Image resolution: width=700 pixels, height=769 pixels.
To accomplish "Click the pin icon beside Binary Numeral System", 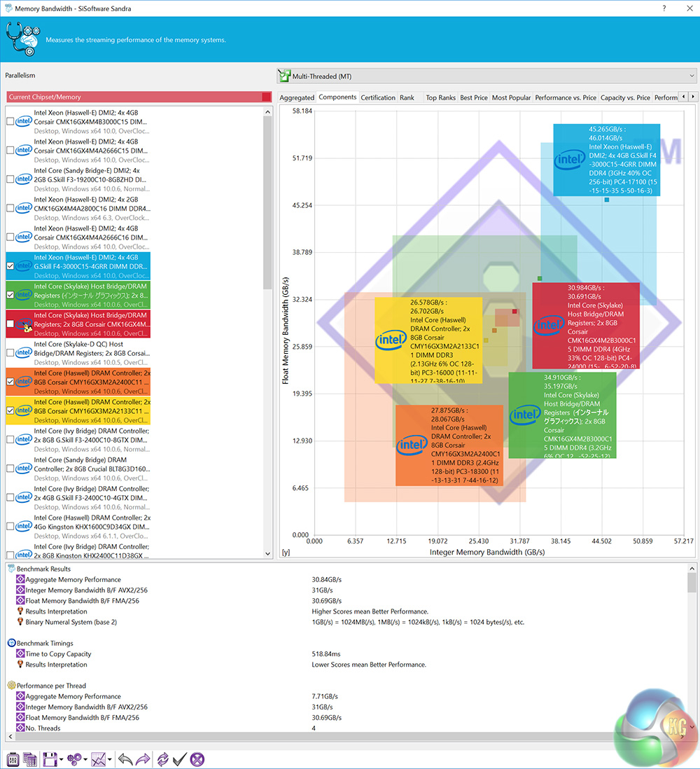I will coord(20,622).
